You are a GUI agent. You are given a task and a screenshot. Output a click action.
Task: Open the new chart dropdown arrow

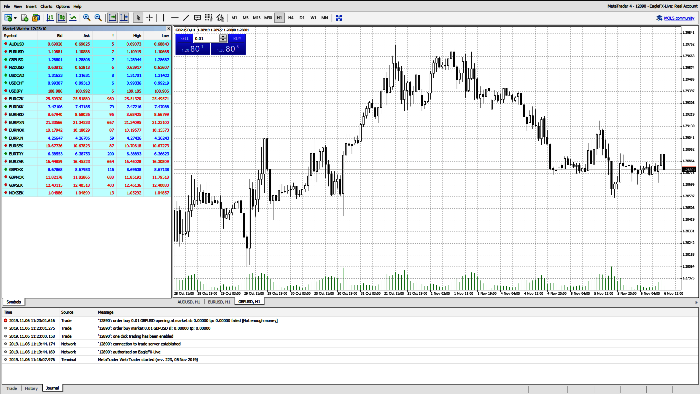pos(16,17)
